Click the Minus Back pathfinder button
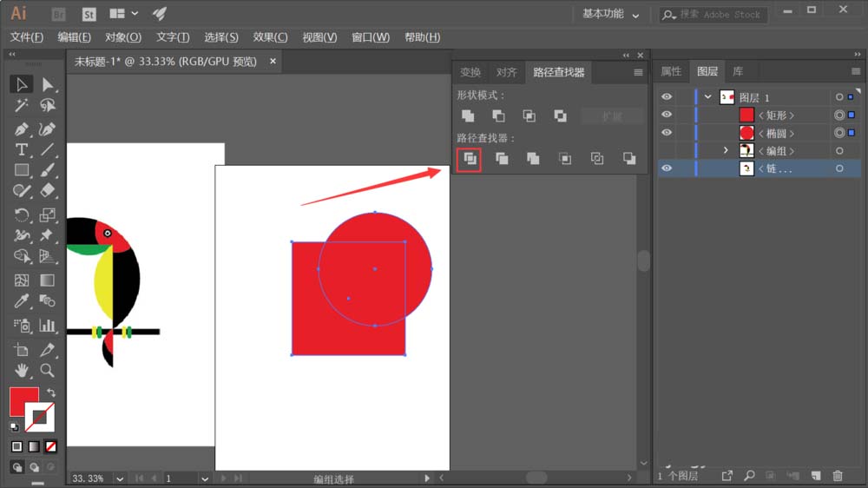Image resolution: width=868 pixels, height=488 pixels. 628,159
